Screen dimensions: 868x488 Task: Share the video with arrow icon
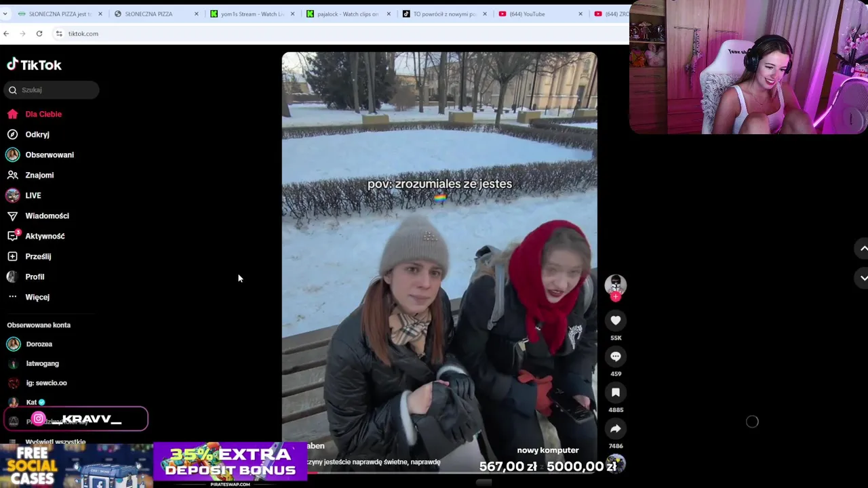tap(616, 428)
